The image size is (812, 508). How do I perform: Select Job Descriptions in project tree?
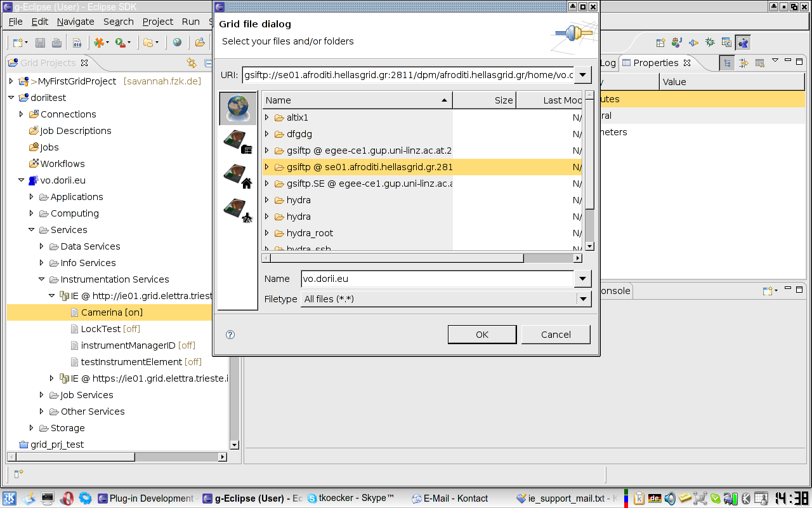75,131
